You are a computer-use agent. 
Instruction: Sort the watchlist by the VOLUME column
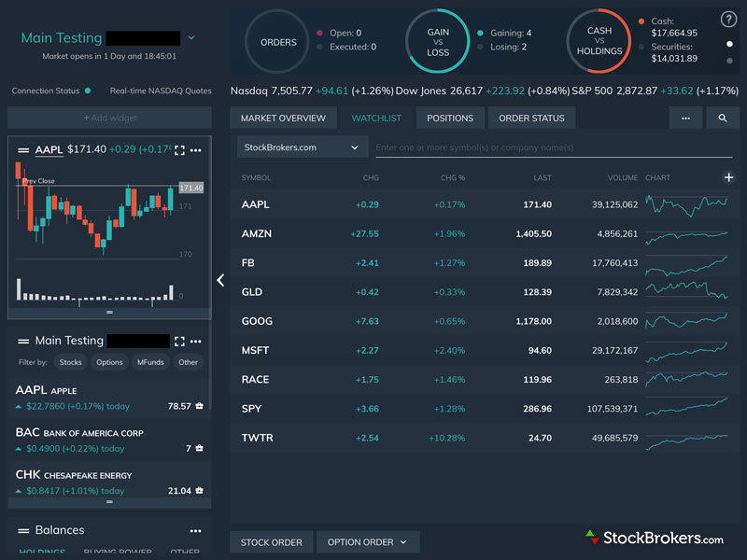click(x=622, y=177)
